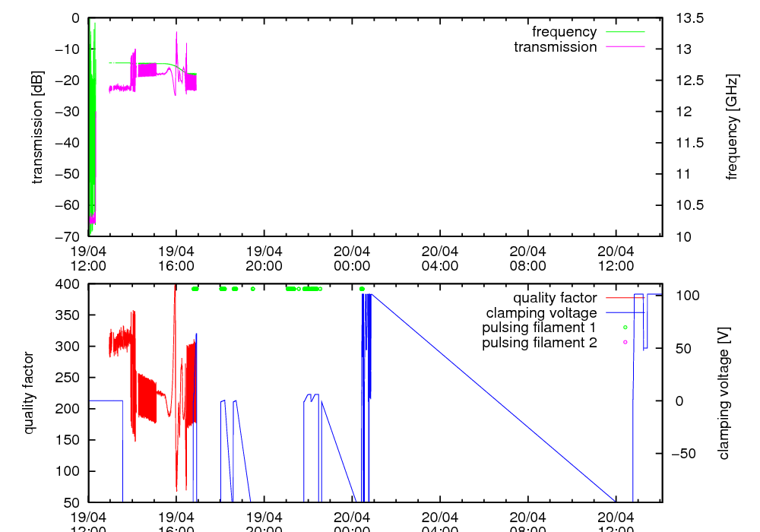Click the 13.5 tick on frequency axis

click(x=689, y=18)
